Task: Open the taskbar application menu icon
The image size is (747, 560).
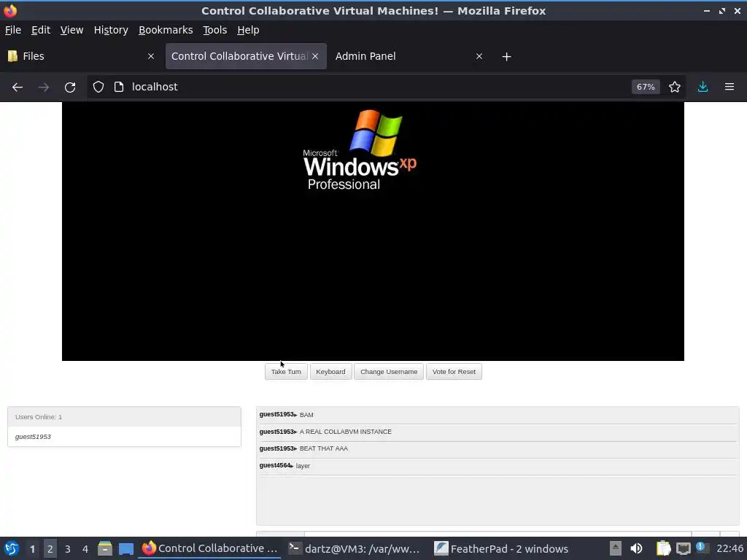Action: point(12,548)
